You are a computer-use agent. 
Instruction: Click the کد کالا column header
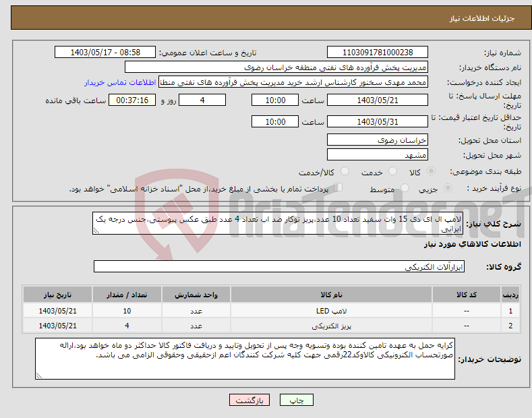point(466,295)
